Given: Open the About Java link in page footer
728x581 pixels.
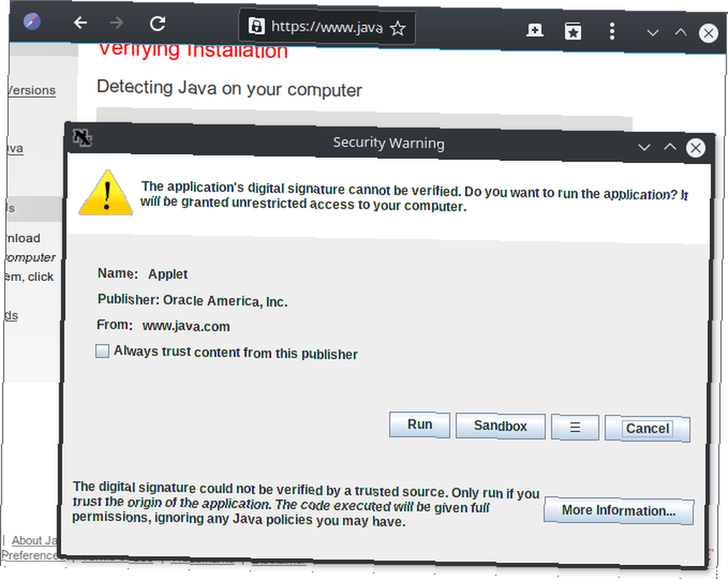Looking at the screenshot, I should 34,541.
